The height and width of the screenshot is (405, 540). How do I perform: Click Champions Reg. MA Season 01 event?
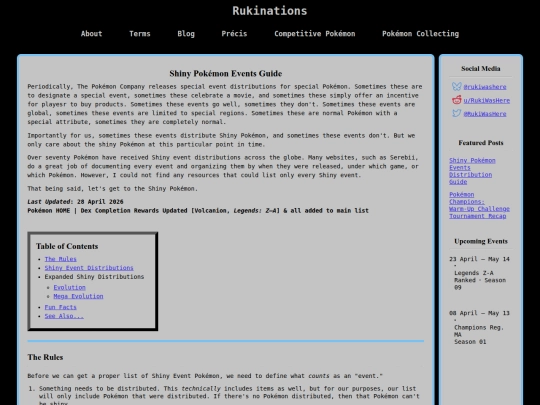point(479,335)
